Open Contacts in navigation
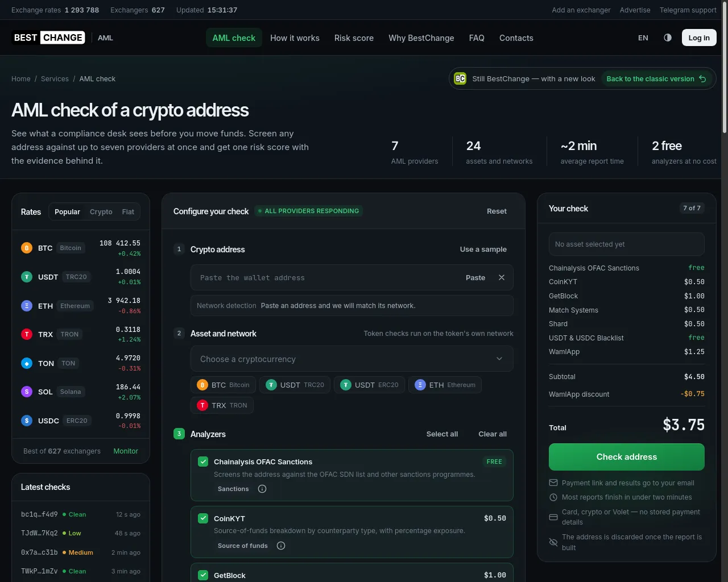The width and height of the screenshot is (728, 582). [516, 38]
